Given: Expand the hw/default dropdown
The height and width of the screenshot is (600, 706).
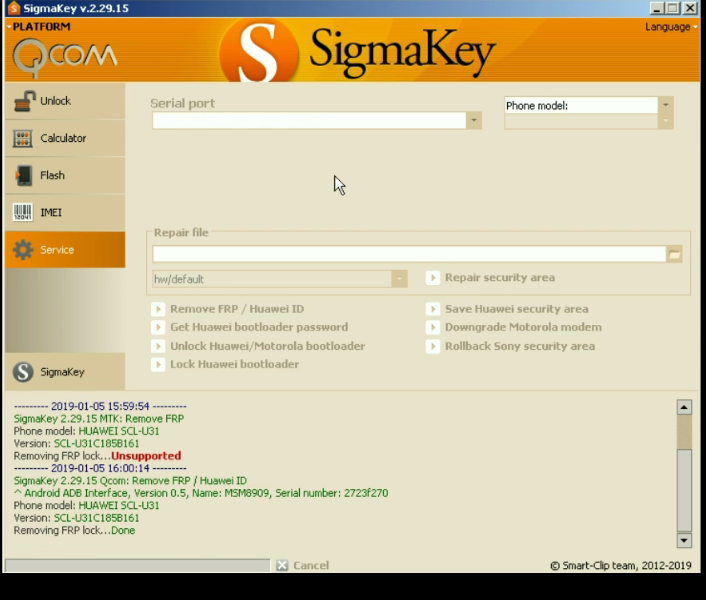Looking at the screenshot, I should coord(399,279).
